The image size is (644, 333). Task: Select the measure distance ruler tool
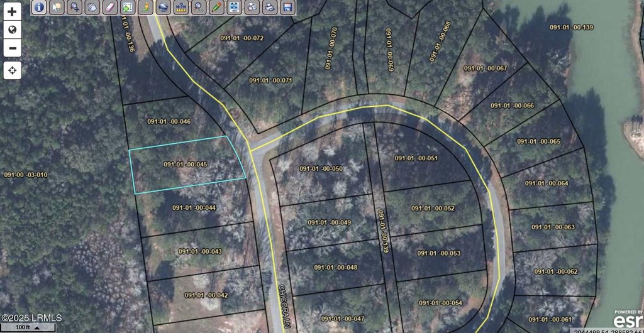(180, 8)
